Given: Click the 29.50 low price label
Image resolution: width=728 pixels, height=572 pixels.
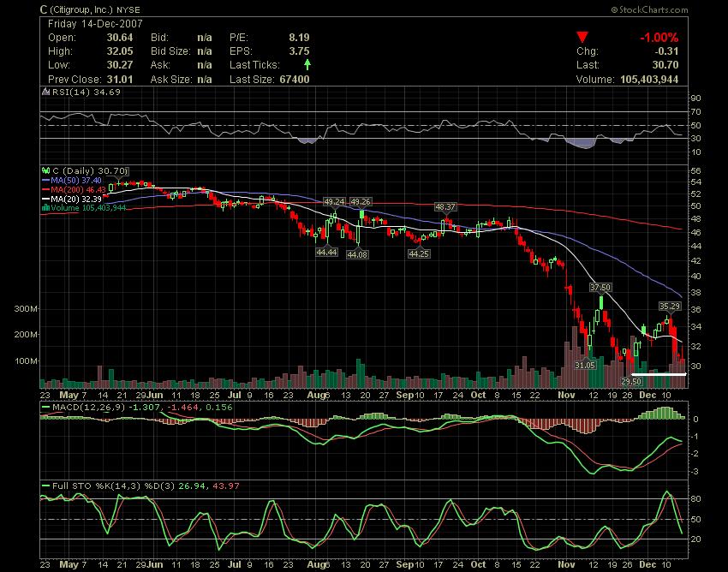Looking at the screenshot, I should (x=631, y=381).
